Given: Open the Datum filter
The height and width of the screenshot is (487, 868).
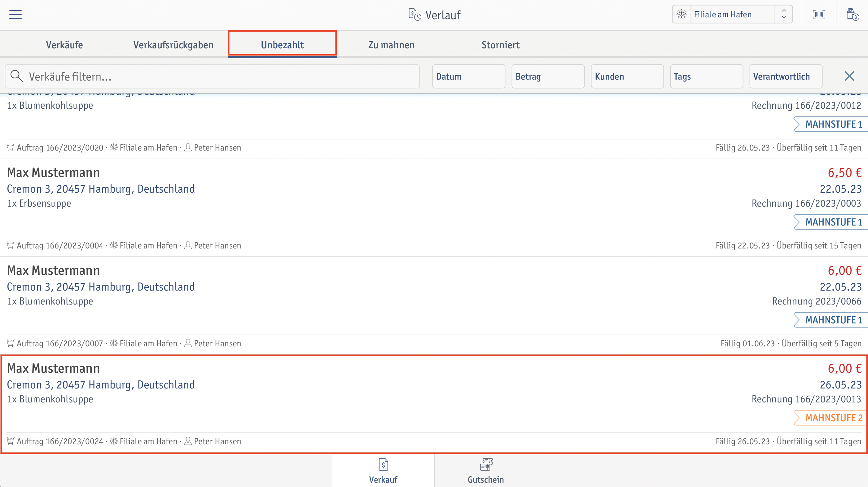Looking at the screenshot, I should 469,77.
